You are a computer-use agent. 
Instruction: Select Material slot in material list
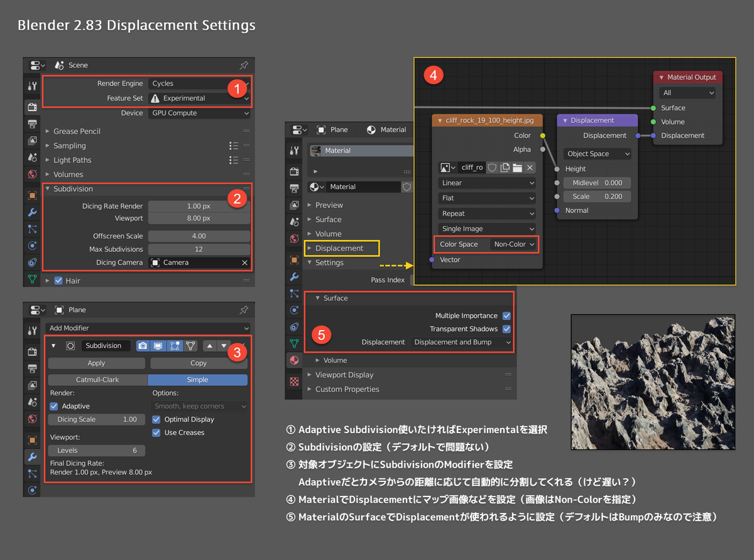coord(361,151)
